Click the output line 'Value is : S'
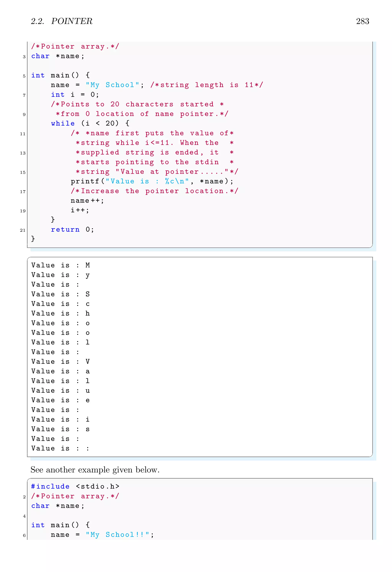Screen dimensions: 392x572 (x=60, y=294)
